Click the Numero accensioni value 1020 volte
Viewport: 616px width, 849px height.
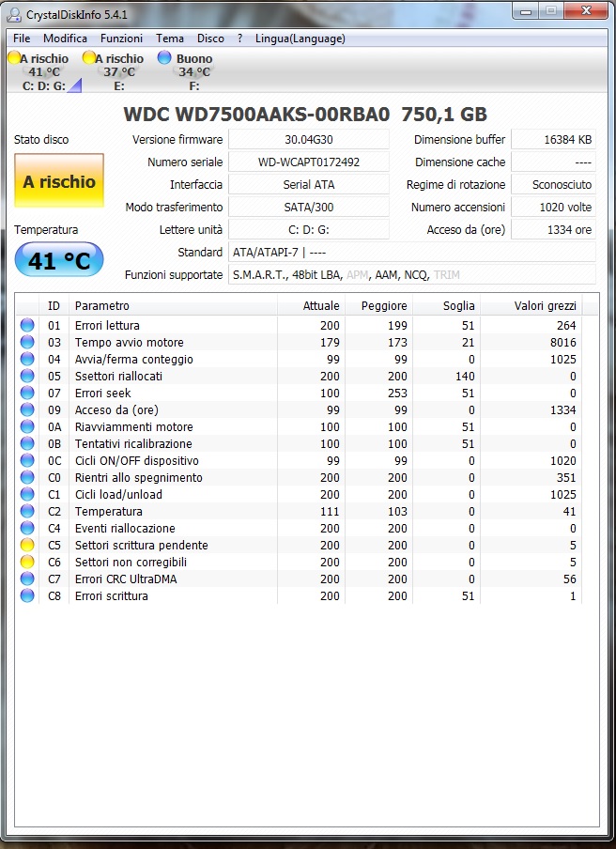[553, 207]
